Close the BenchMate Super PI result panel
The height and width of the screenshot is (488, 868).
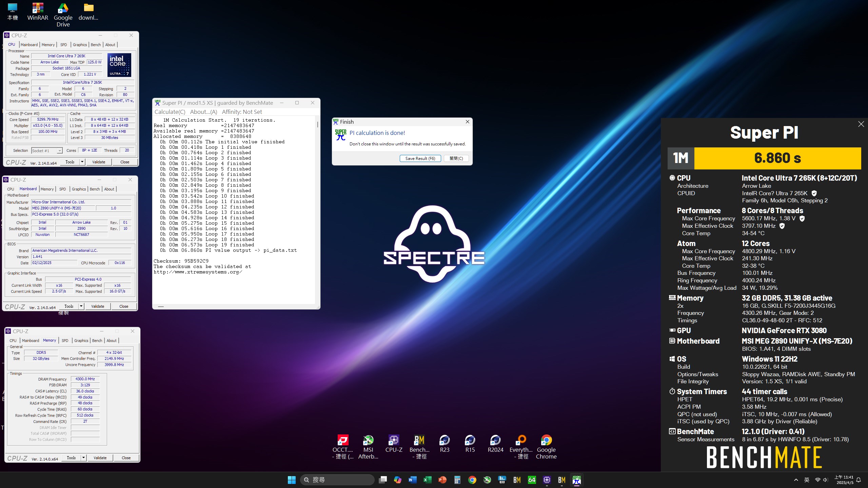point(861,124)
